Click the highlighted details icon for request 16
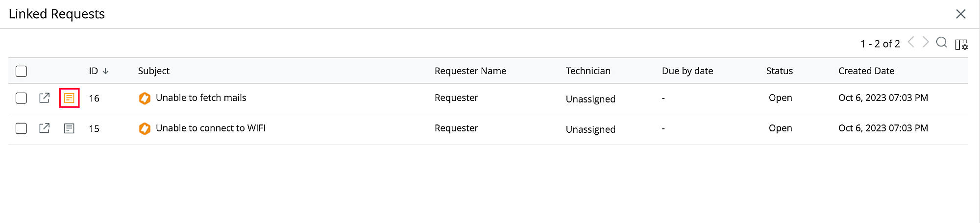This screenshot has height=223, width=980. (x=69, y=98)
